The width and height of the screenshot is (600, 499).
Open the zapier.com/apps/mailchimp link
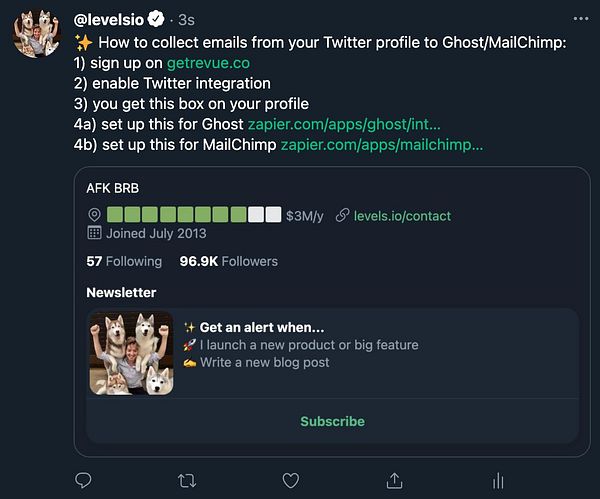tap(381, 145)
